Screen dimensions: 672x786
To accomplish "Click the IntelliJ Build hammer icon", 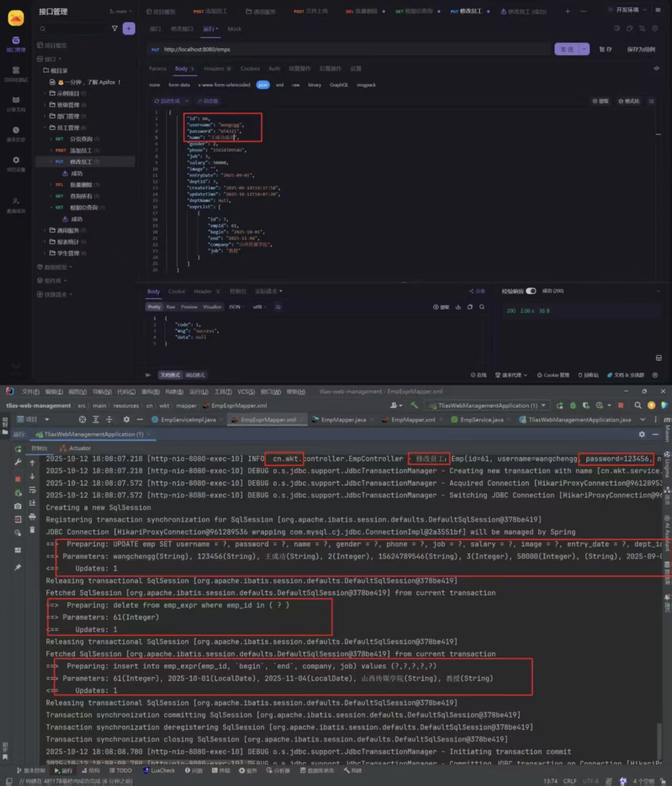I will (x=415, y=405).
